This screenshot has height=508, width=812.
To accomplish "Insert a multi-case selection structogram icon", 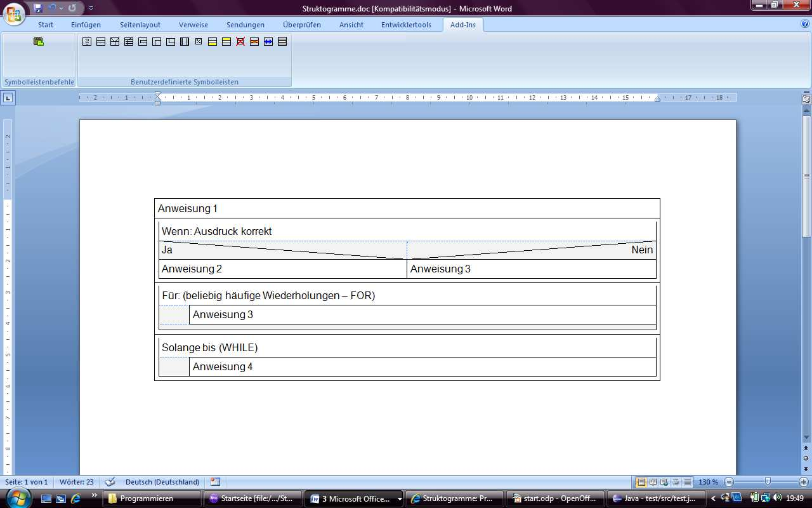I will pos(129,42).
